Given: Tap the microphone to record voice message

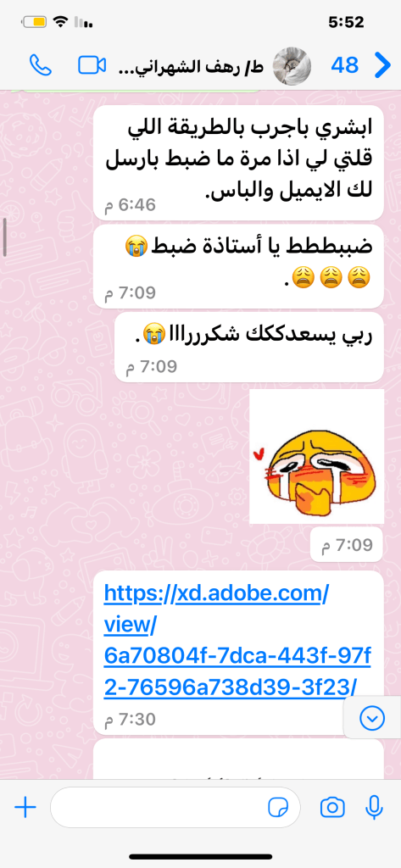Looking at the screenshot, I should click(375, 808).
